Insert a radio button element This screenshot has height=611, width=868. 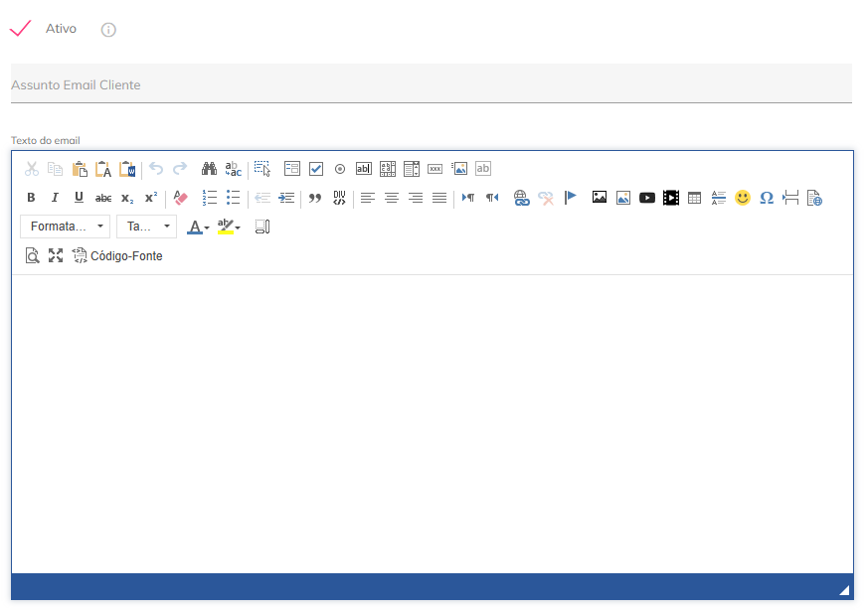pos(340,168)
